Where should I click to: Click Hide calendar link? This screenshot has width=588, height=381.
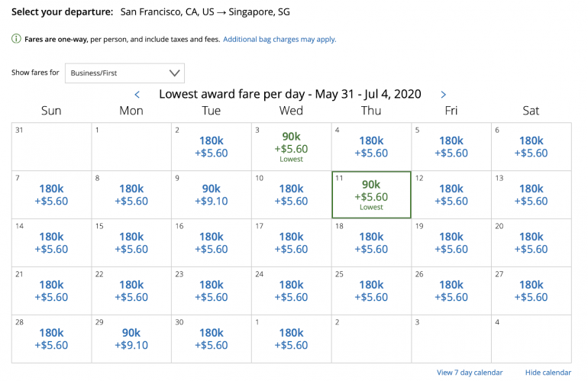pyautogui.click(x=548, y=373)
